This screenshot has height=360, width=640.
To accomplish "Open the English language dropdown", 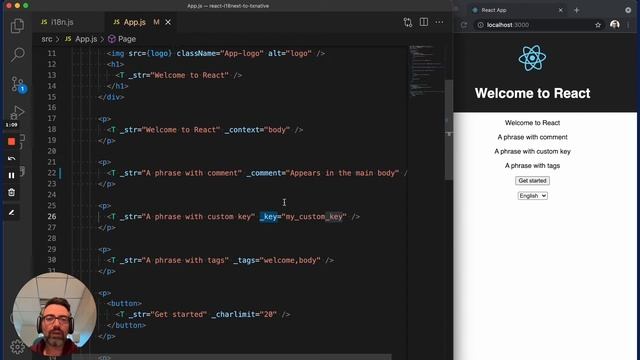I will click(x=532, y=196).
